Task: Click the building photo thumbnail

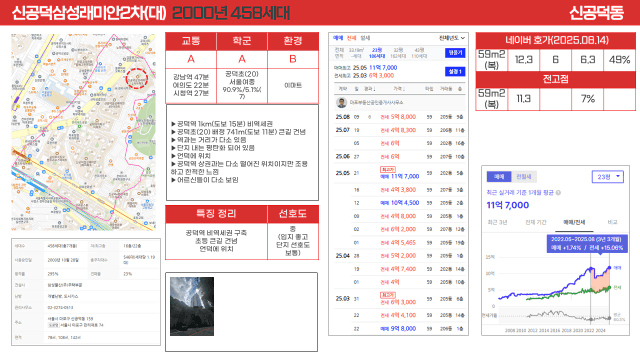Action: click(x=192, y=307)
